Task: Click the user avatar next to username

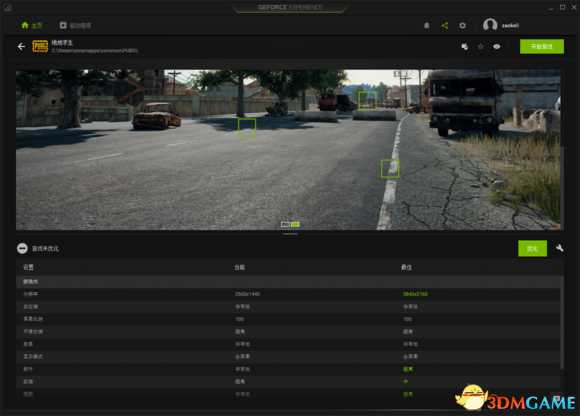Action: point(490,25)
